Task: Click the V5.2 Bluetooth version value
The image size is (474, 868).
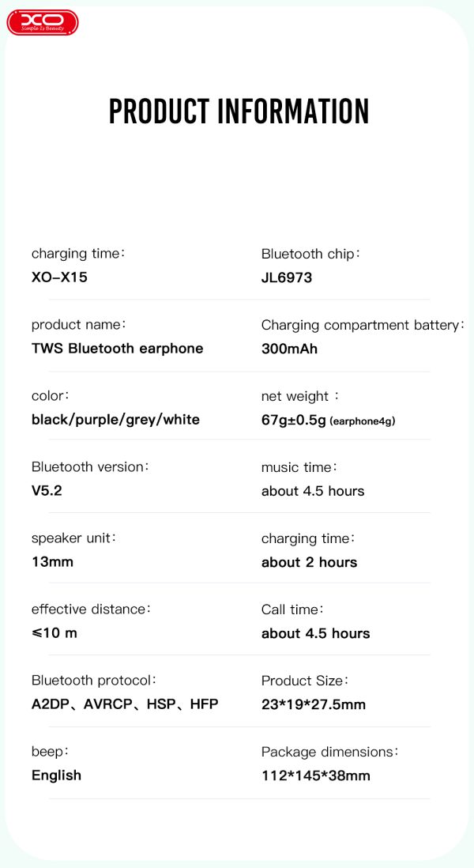Action: click(47, 491)
